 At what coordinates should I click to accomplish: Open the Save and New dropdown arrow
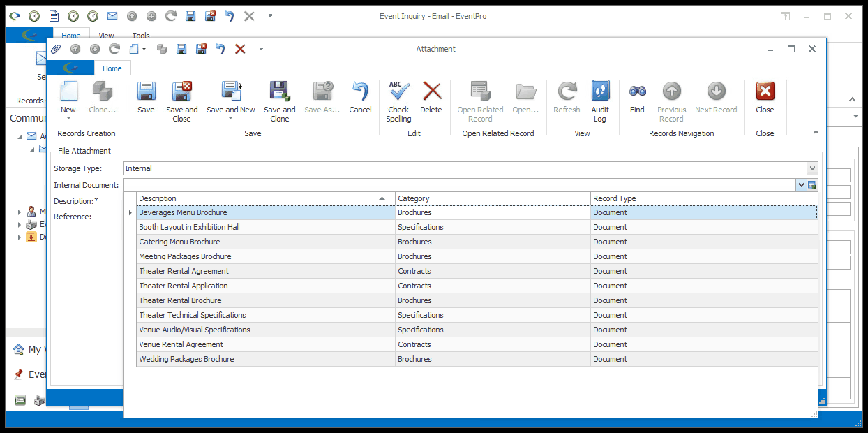pos(230,119)
